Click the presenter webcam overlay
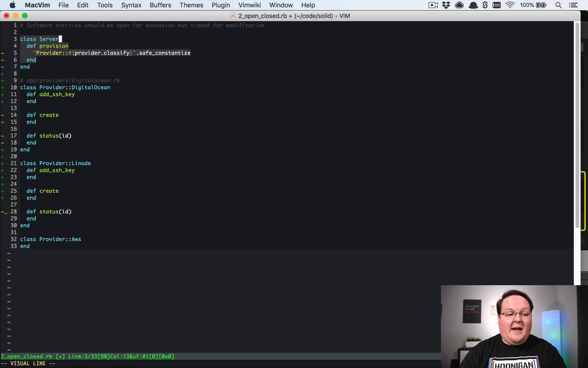 click(x=514, y=327)
